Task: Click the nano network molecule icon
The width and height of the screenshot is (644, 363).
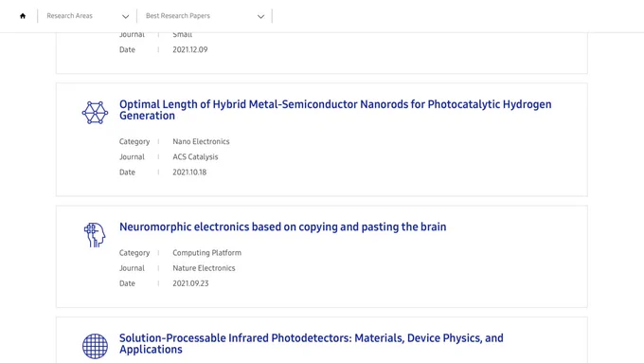Action: click(x=95, y=112)
